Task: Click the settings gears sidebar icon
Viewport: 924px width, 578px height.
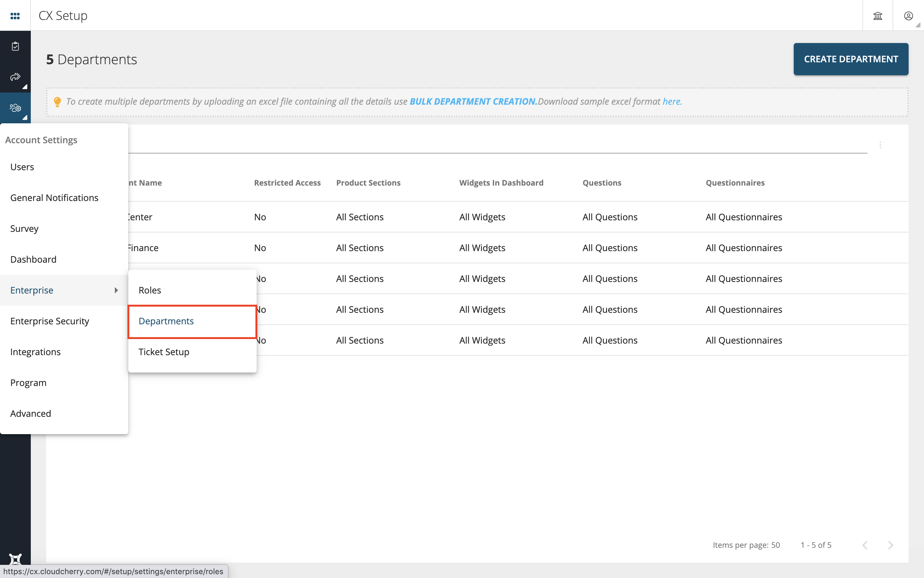Action: [15, 108]
